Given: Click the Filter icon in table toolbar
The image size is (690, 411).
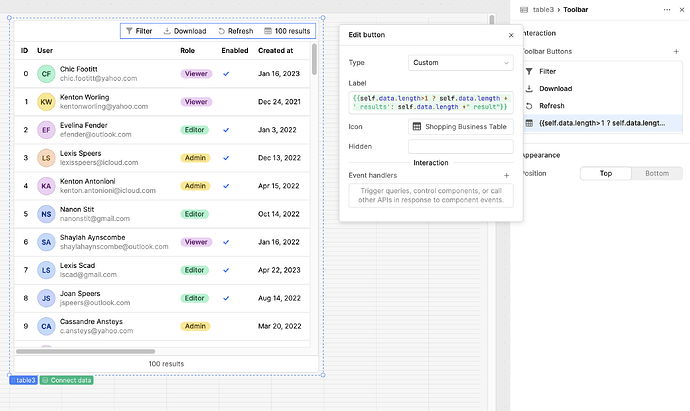Looking at the screenshot, I should point(129,31).
